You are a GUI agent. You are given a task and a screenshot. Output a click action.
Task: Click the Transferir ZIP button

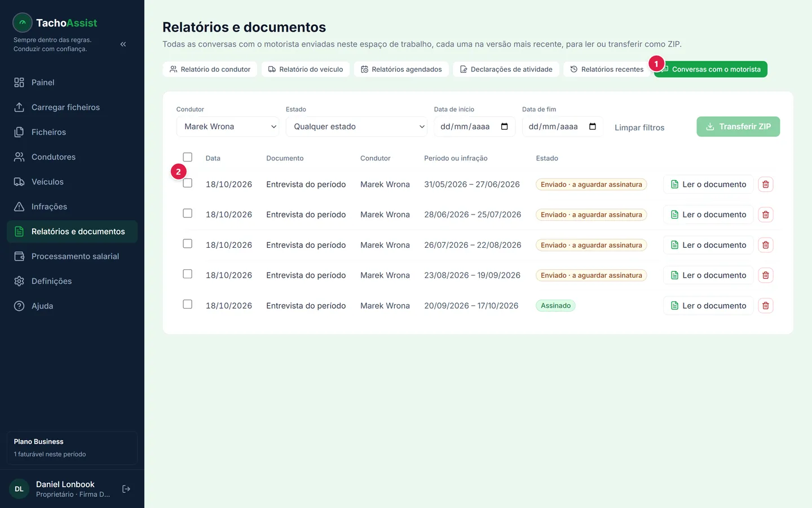[x=738, y=126]
